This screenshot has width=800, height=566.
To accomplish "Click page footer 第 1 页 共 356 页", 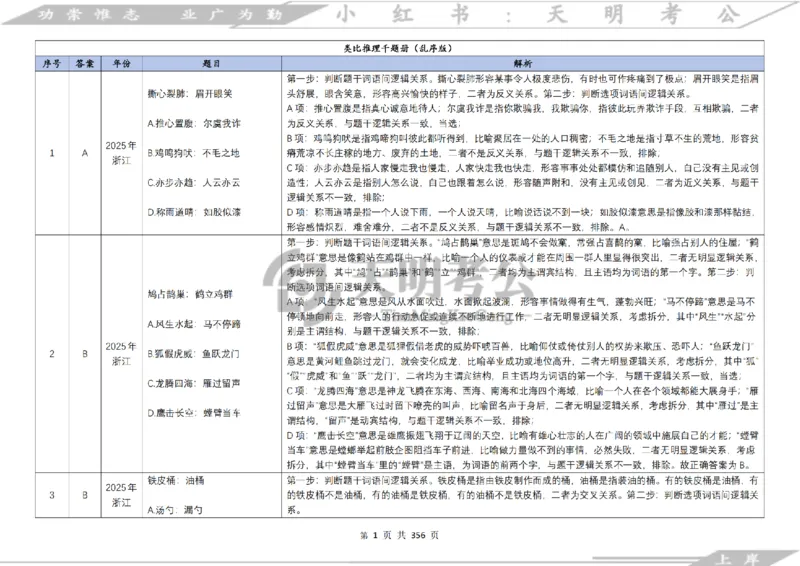I will [x=399, y=535].
